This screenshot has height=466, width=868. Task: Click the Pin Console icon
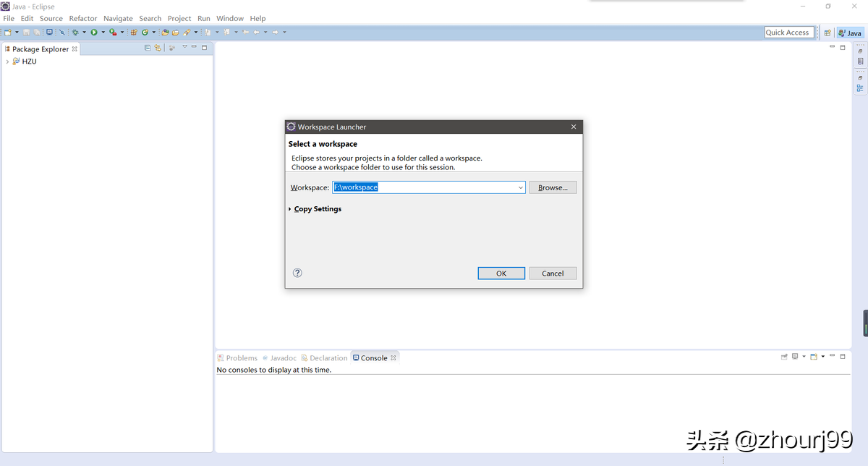(x=784, y=357)
